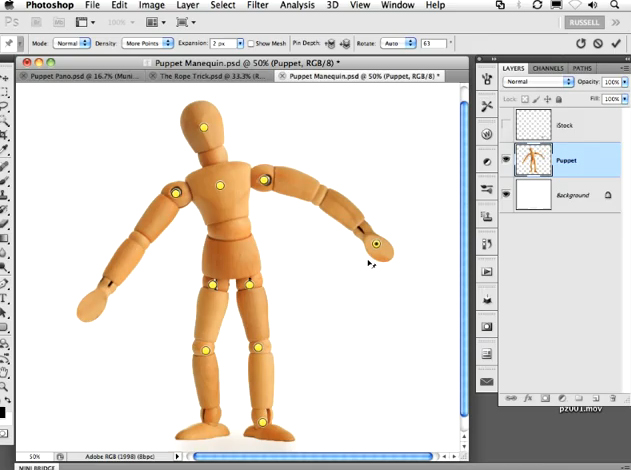This screenshot has height=470, width=631.
Task: Open the Rotate Auto dropdown
Action: pyautogui.click(x=399, y=44)
